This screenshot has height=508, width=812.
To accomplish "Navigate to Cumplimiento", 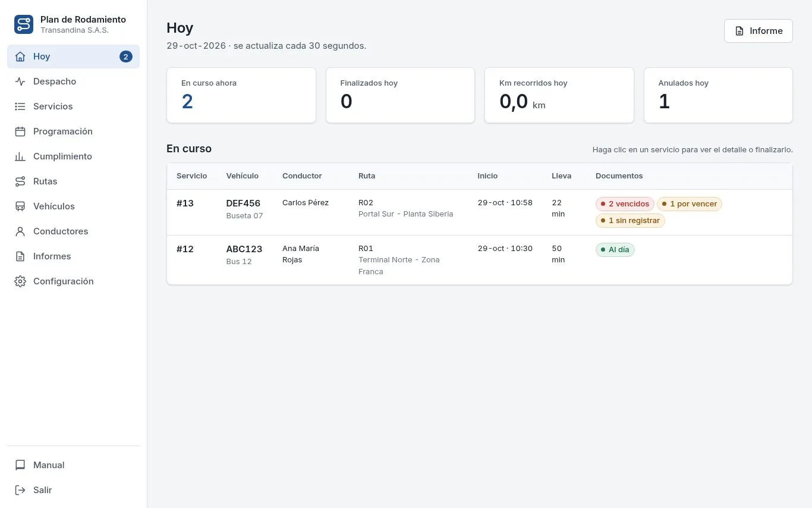I will (x=73, y=156).
